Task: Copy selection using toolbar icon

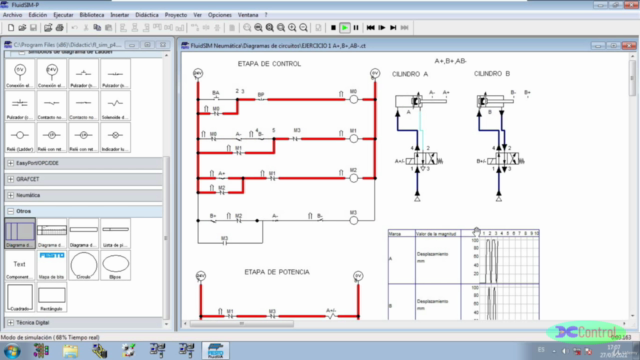Action: point(97,28)
